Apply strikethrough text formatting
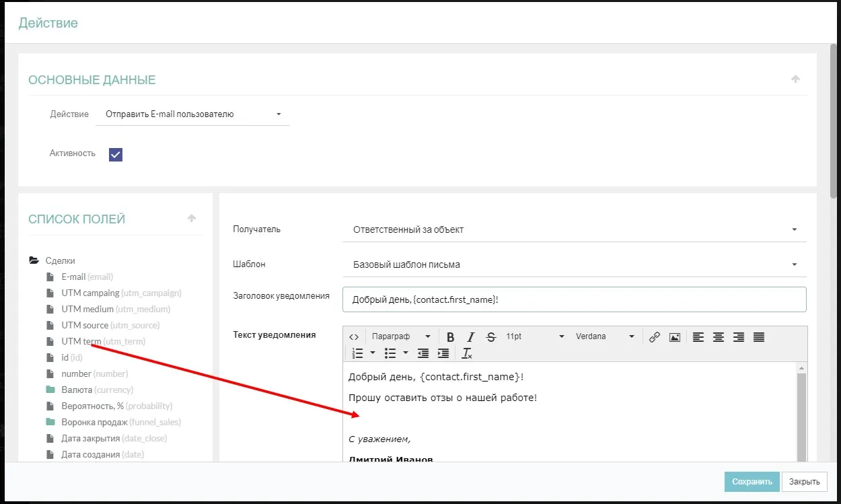 [490, 337]
